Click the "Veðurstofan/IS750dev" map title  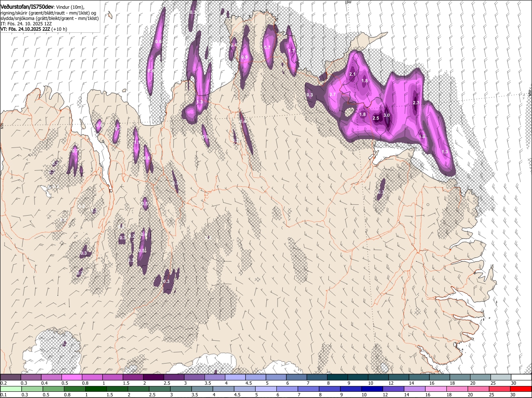pyautogui.click(x=27, y=7)
